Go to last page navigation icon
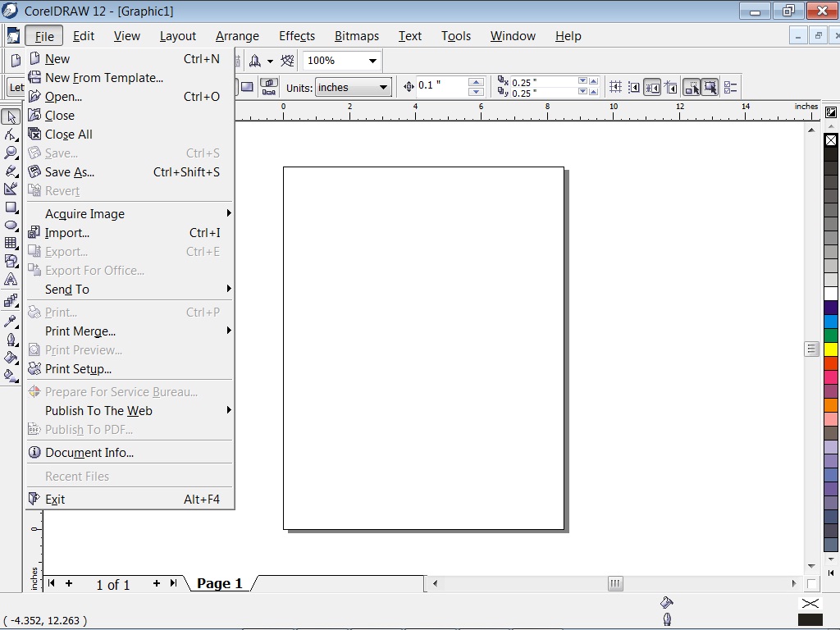Image resolution: width=840 pixels, height=630 pixels. pyautogui.click(x=173, y=583)
